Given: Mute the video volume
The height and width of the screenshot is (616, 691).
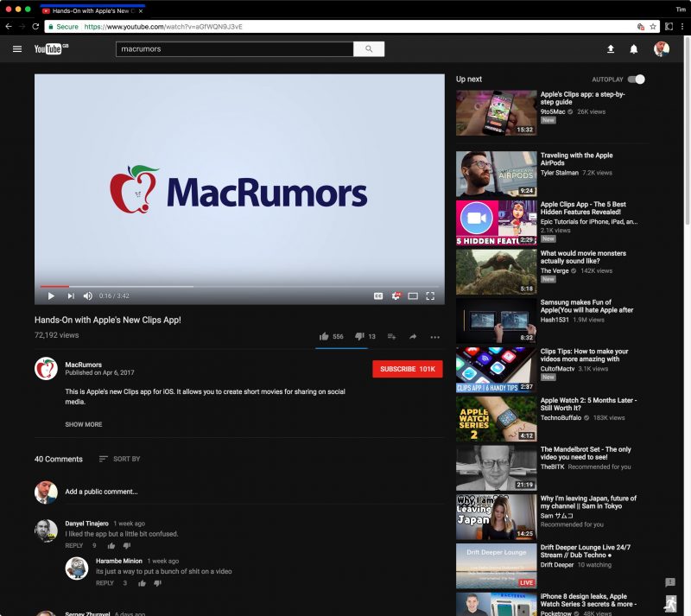Looking at the screenshot, I should click(88, 295).
